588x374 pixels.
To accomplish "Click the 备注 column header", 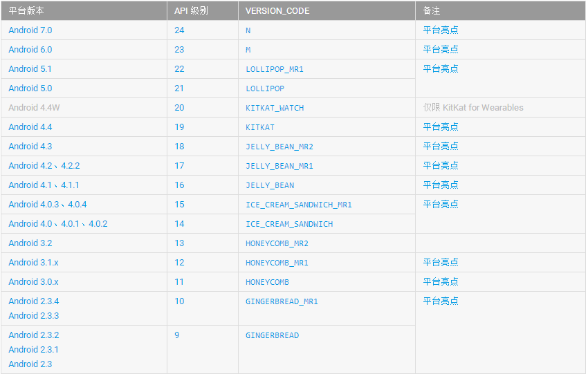I will (x=432, y=11).
